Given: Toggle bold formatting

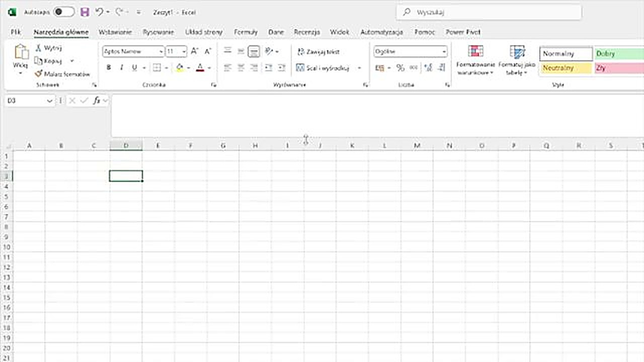Looking at the screenshot, I should pyautogui.click(x=109, y=68).
